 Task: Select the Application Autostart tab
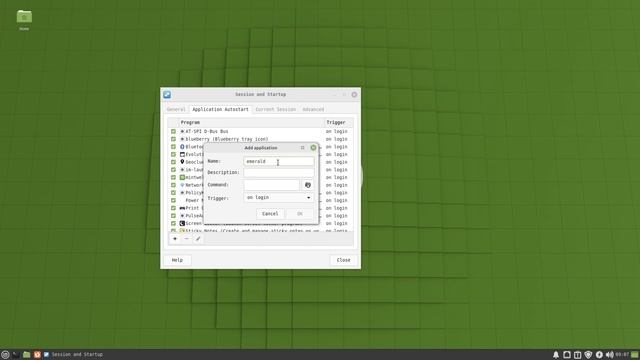[220, 109]
